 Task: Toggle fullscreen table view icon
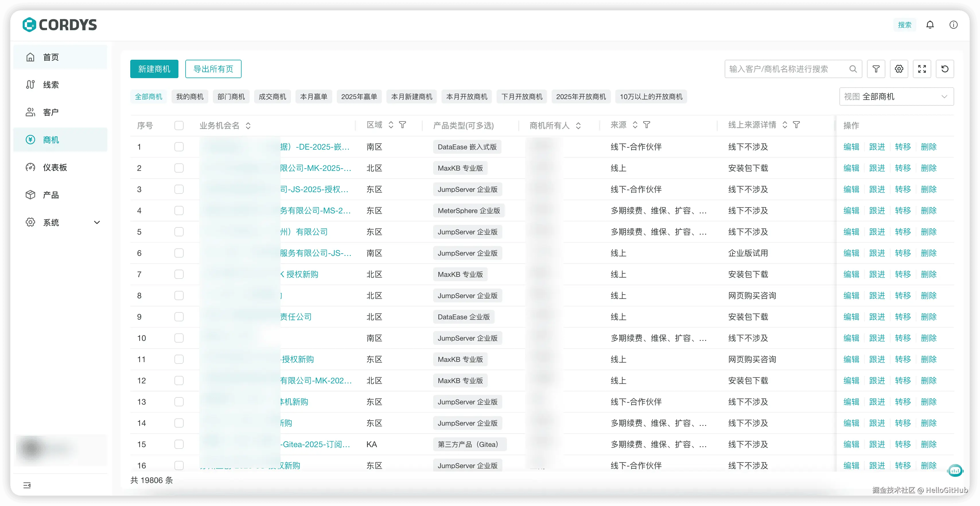point(922,69)
